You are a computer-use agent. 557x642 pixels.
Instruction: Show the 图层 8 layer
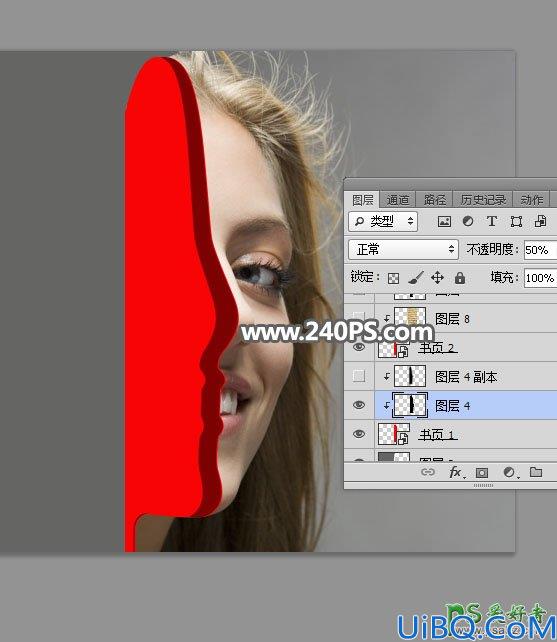point(359,317)
